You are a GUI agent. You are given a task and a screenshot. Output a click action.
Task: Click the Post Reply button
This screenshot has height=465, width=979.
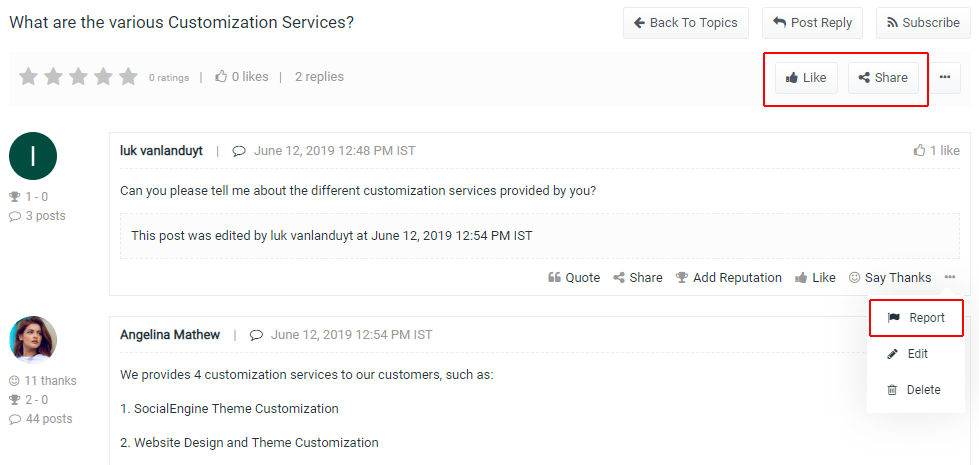tap(812, 23)
